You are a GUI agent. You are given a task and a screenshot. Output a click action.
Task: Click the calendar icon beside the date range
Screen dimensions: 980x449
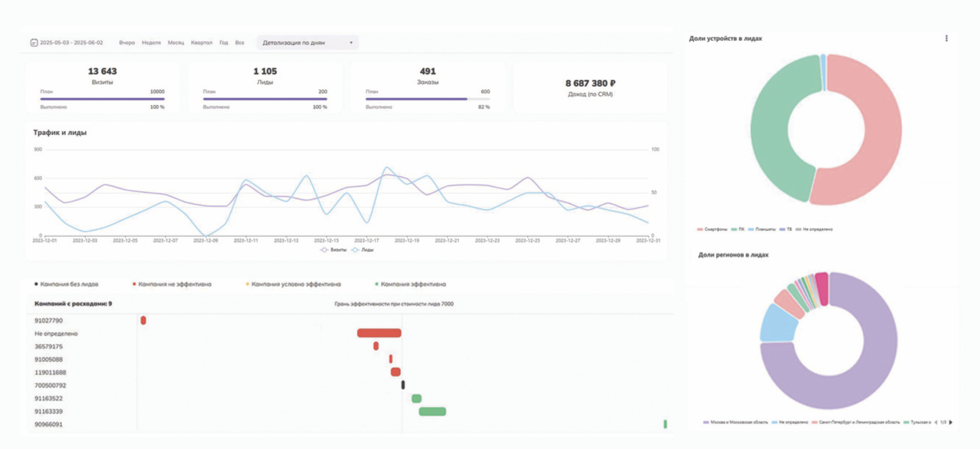pos(34,43)
